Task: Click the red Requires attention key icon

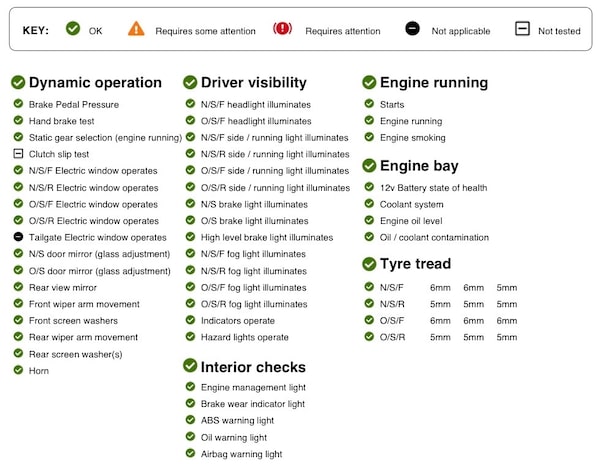Action: [282, 29]
